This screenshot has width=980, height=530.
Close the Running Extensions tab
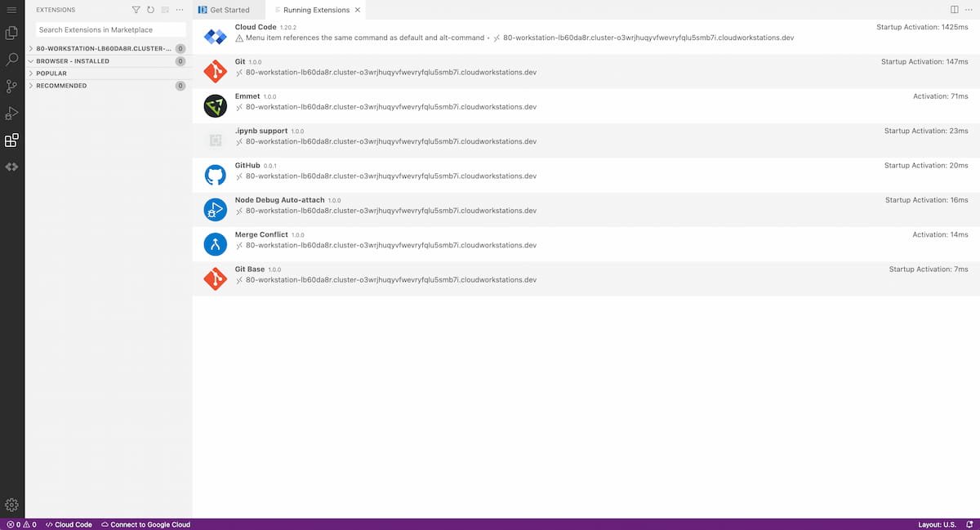coord(358,10)
